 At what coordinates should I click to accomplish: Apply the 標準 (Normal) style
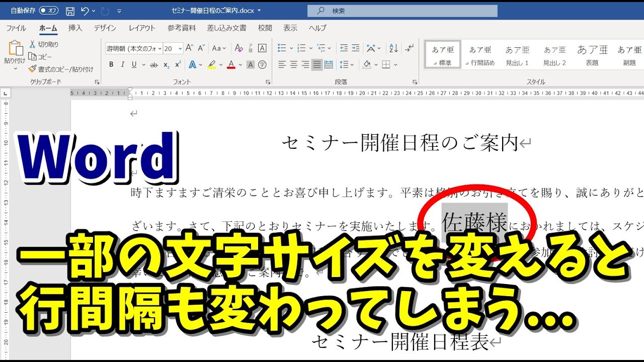(443, 55)
